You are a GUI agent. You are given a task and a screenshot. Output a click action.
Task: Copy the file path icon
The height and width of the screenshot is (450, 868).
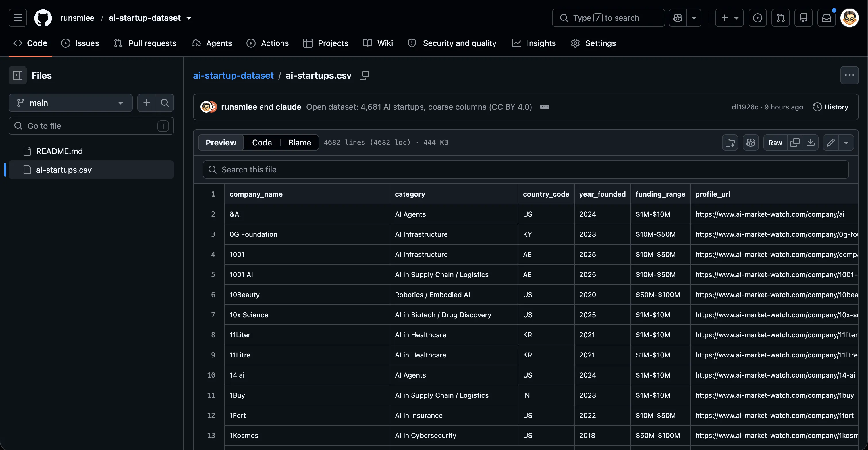pos(364,75)
